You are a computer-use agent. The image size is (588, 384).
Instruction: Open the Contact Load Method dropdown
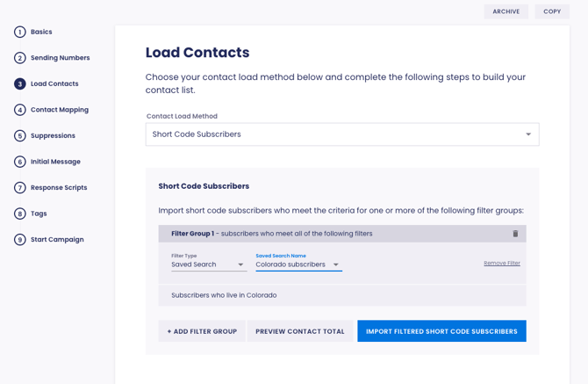(x=341, y=134)
